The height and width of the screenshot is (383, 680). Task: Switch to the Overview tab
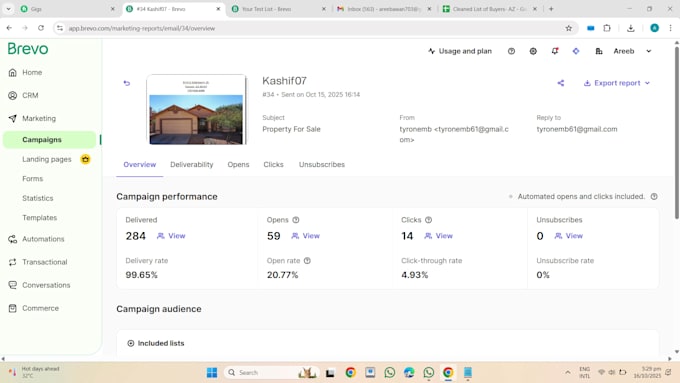[140, 164]
